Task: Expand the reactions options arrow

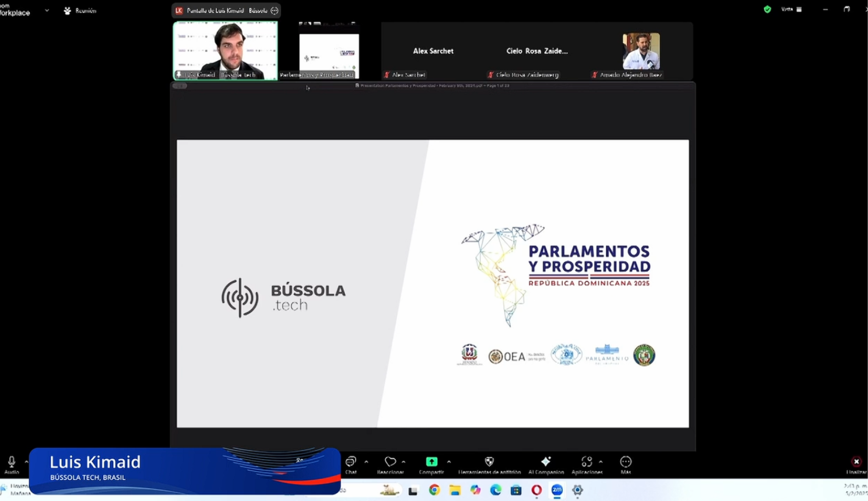Action: (404, 462)
